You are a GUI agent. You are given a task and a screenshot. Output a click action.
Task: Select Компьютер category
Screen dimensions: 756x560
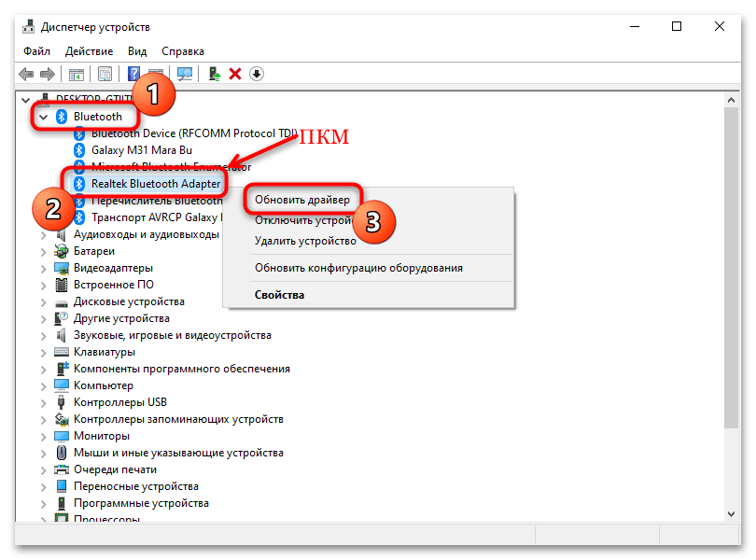point(104,385)
